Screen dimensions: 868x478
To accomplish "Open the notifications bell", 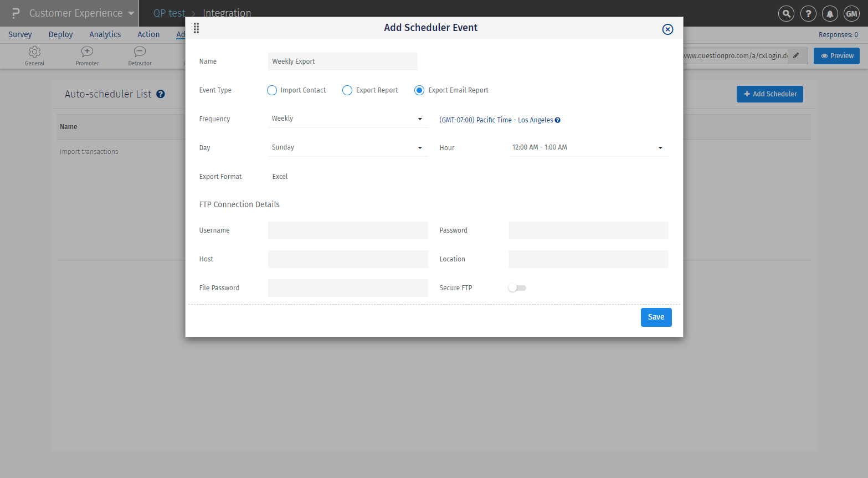I will point(830,14).
